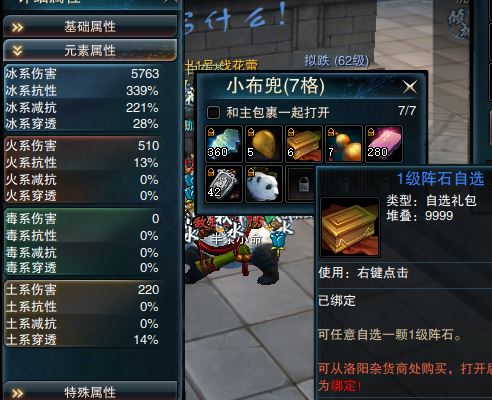Click the golden chest item with count 6
The image size is (492, 400).
pyautogui.click(x=304, y=144)
